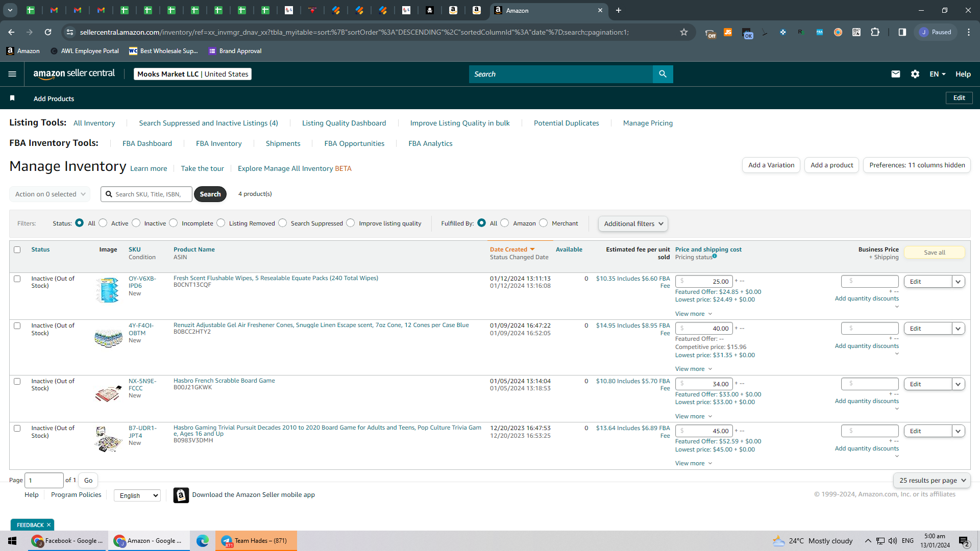Open the browser extensions puzzle icon
This screenshot has height=551, width=980.
click(875, 32)
